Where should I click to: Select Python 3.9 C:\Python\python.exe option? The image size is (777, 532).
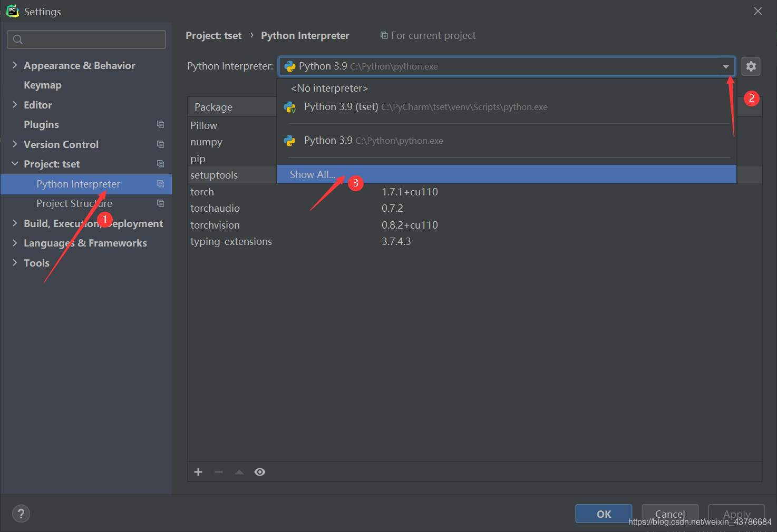(507, 141)
